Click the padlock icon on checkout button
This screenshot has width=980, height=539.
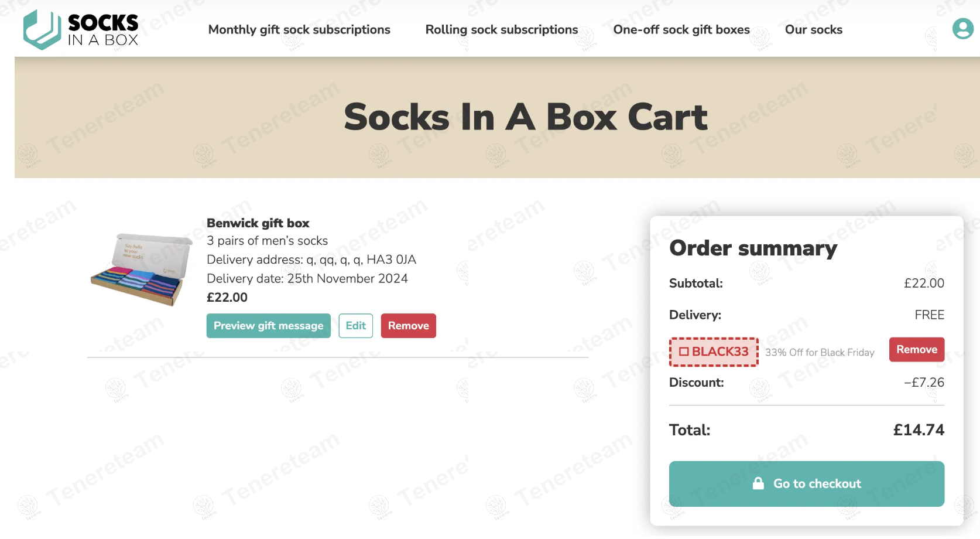[x=758, y=483]
